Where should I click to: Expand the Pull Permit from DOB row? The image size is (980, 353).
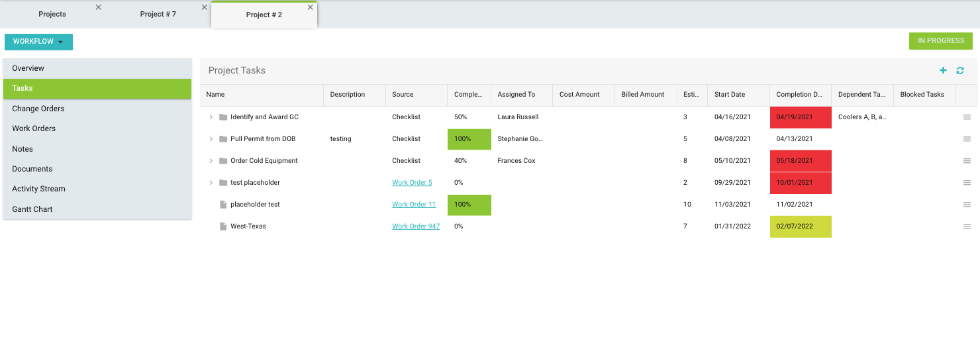click(211, 139)
